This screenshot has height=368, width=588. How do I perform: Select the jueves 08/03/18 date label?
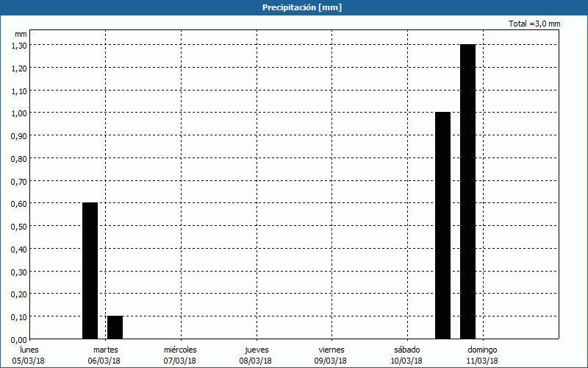click(256, 355)
